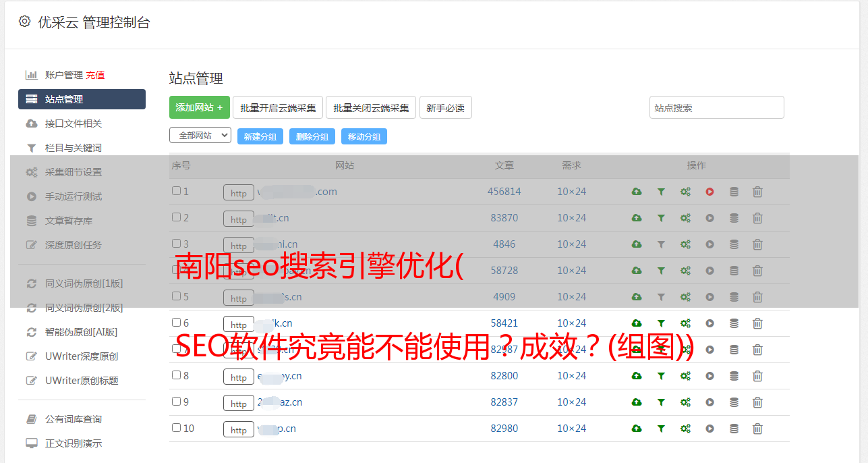Click the 移动分组 button
This screenshot has width=868, height=463.
(364, 136)
